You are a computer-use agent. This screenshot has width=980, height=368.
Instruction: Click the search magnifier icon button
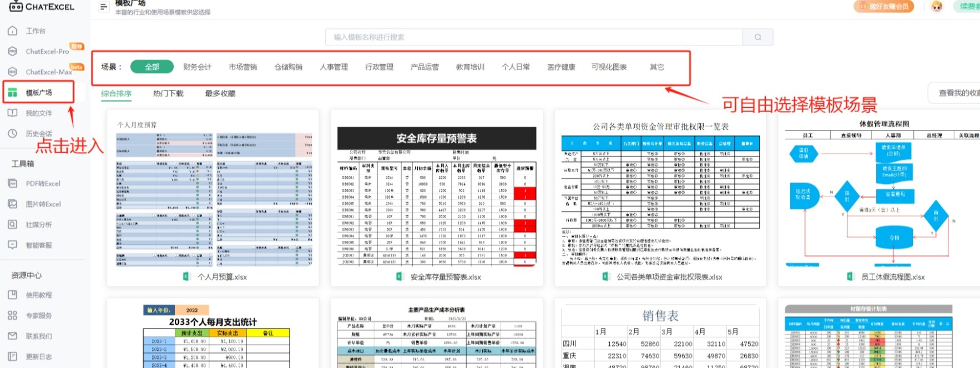757,37
